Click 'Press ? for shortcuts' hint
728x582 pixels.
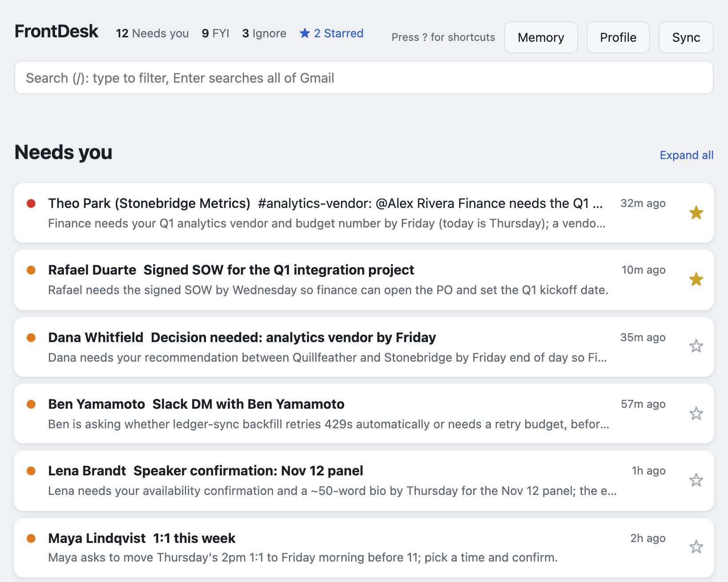click(x=443, y=37)
